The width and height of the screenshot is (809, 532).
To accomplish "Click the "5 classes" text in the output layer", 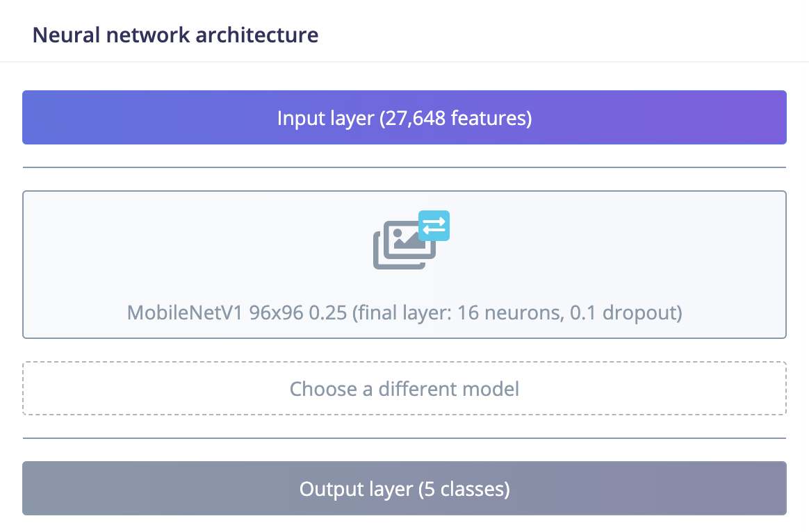I will (464, 489).
